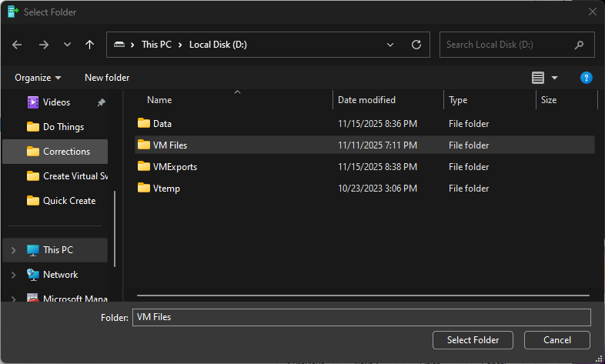The width and height of the screenshot is (605, 364).
Task: Click the Forward navigation arrow
Action: [x=43, y=45]
